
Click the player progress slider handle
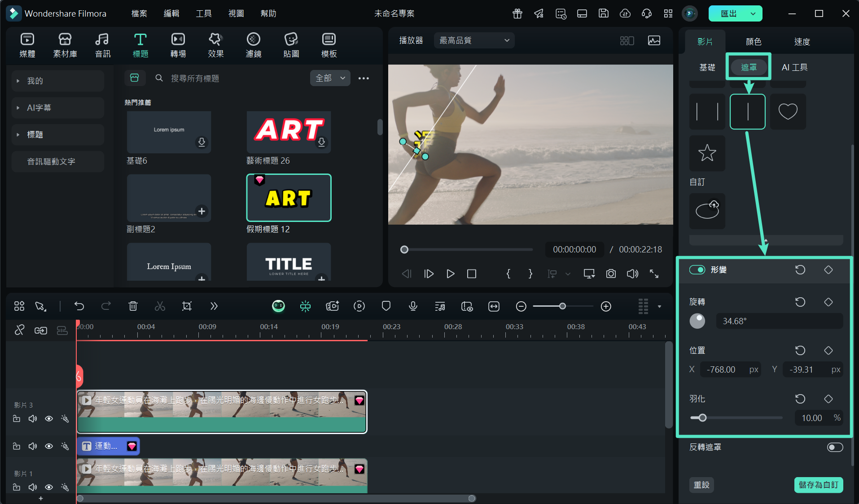coord(404,250)
